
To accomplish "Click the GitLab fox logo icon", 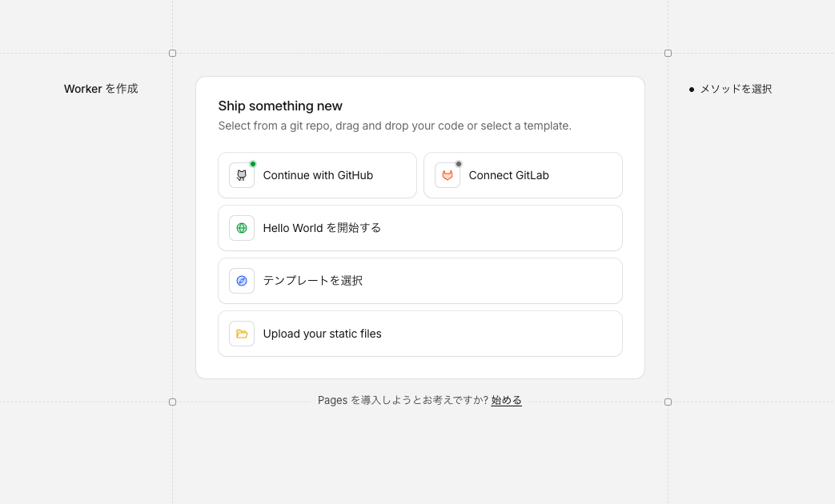I will coord(448,175).
